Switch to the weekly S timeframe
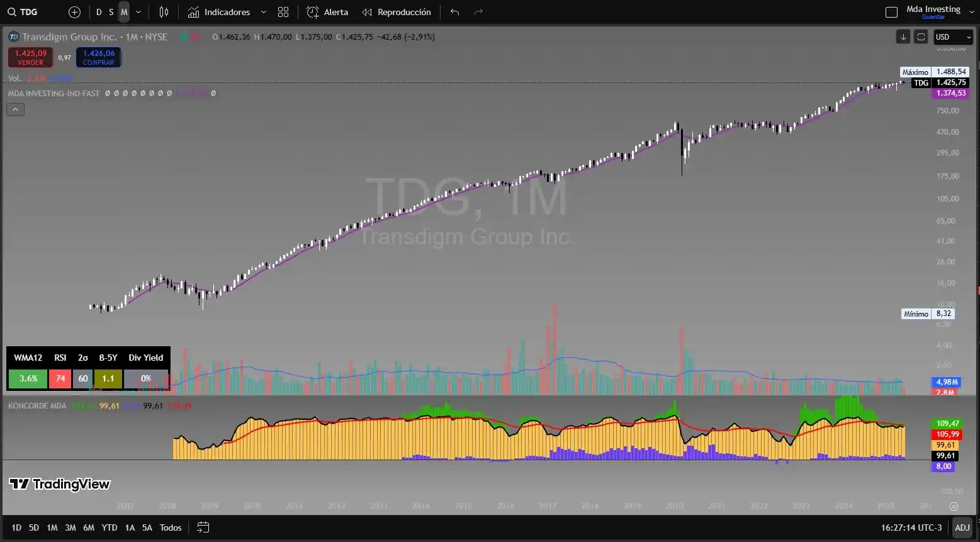 pos(111,12)
